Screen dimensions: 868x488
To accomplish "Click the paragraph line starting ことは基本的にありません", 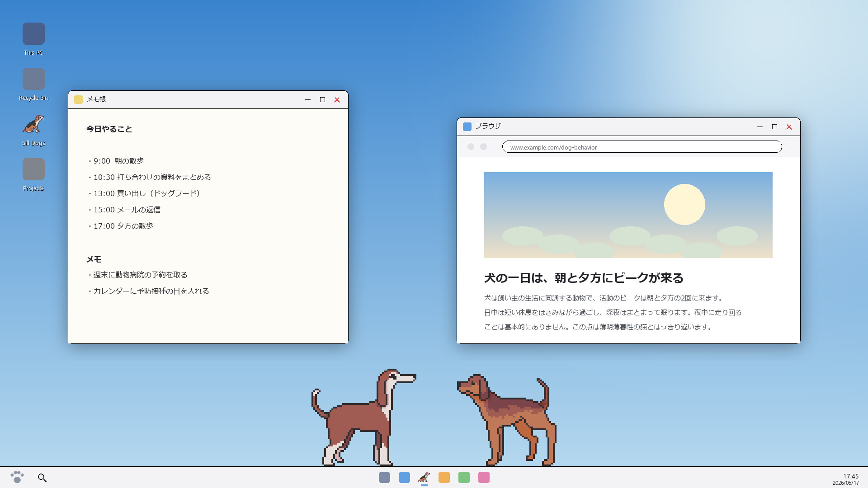I will (x=599, y=327).
